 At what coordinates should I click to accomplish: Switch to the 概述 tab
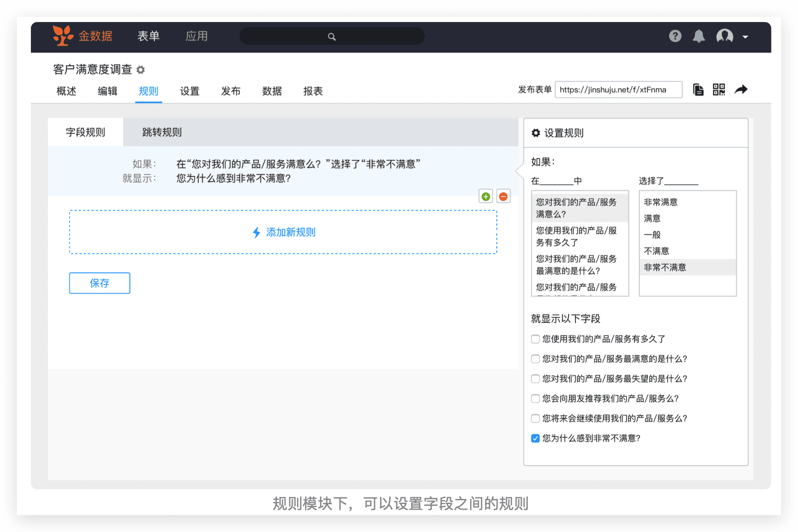click(x=66, y=91)
